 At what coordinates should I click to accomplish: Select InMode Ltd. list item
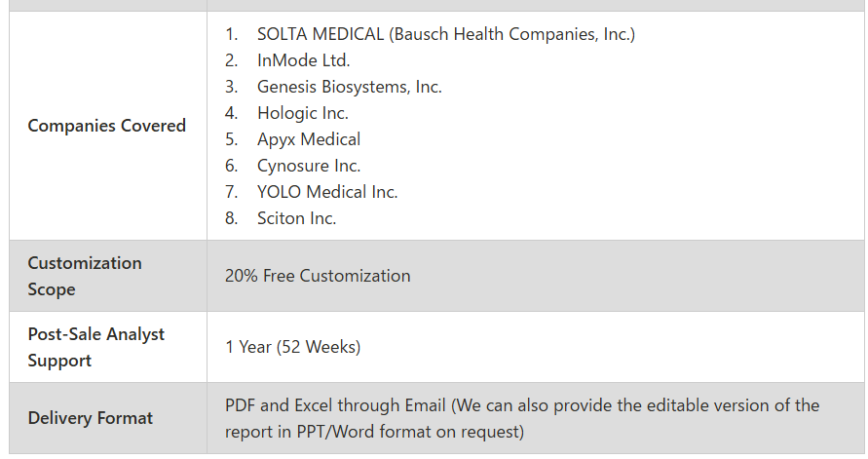[x=303, y=60]
